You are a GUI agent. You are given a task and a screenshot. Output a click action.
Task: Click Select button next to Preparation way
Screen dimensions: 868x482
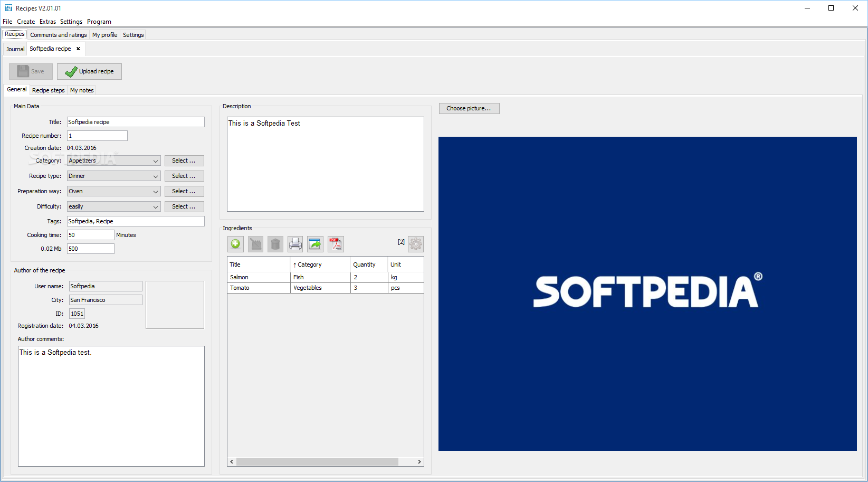pyautogui.click(x=184, y=191)
